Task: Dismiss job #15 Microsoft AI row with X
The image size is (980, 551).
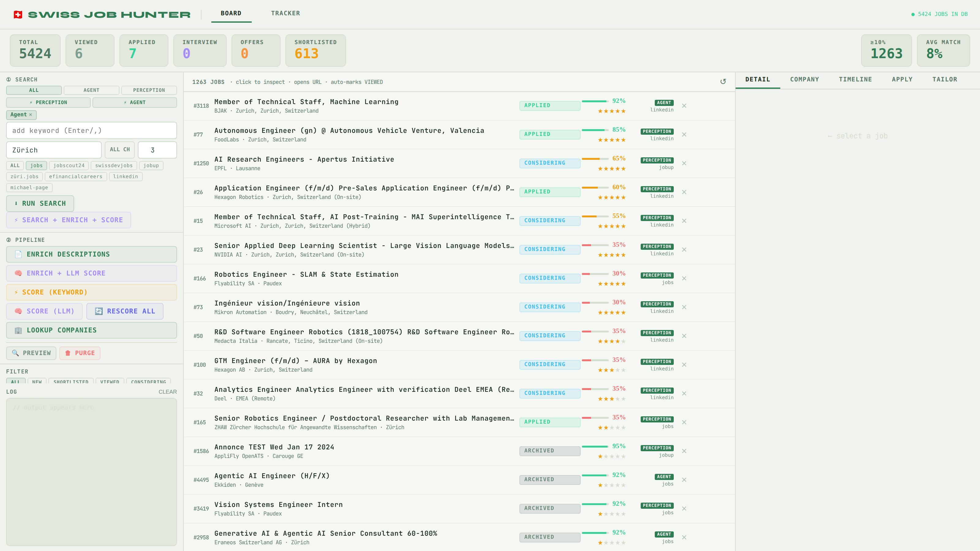Action: pos(684,221)
